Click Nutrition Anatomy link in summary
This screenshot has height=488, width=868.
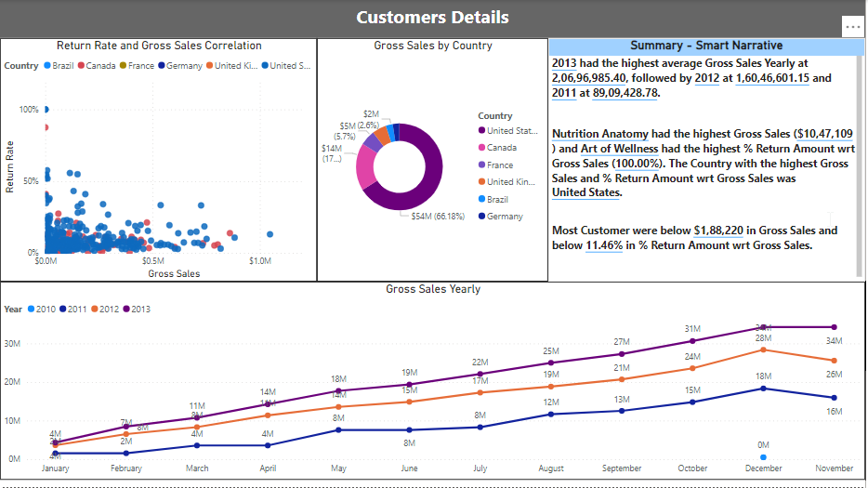tap(600, 134)
